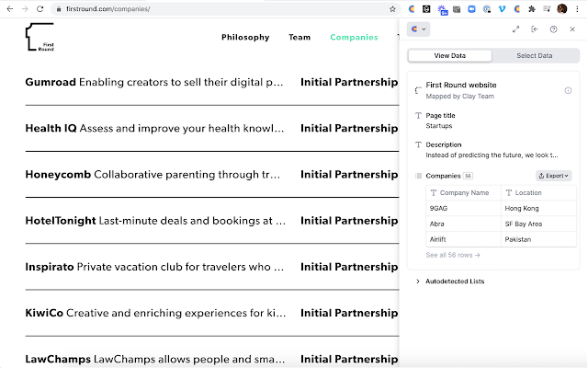This screenshot has width=588, height=368.
Task: Open the black square extension icon
Action: 426,9
